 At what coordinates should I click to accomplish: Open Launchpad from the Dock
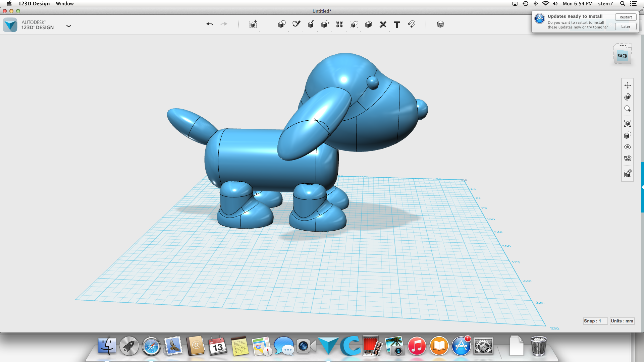(x=129, y=346)
